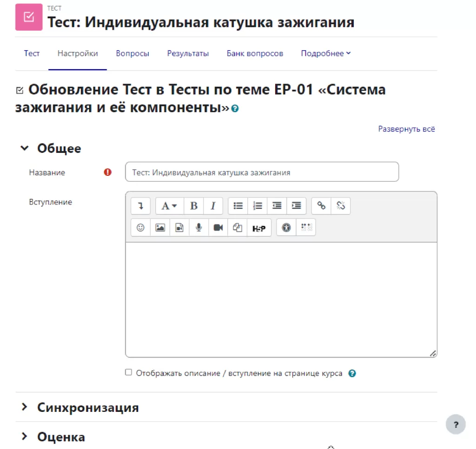Viewport: 476px width, 449px height.
Task: Select the record video camera icon
Action: pyautogui.click(x=218, y=227)
